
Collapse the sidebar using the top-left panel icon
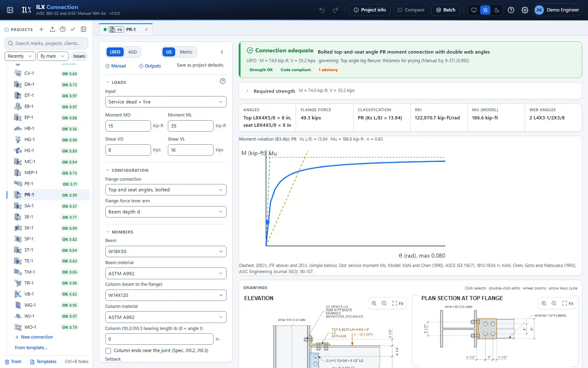pos(10,10)
